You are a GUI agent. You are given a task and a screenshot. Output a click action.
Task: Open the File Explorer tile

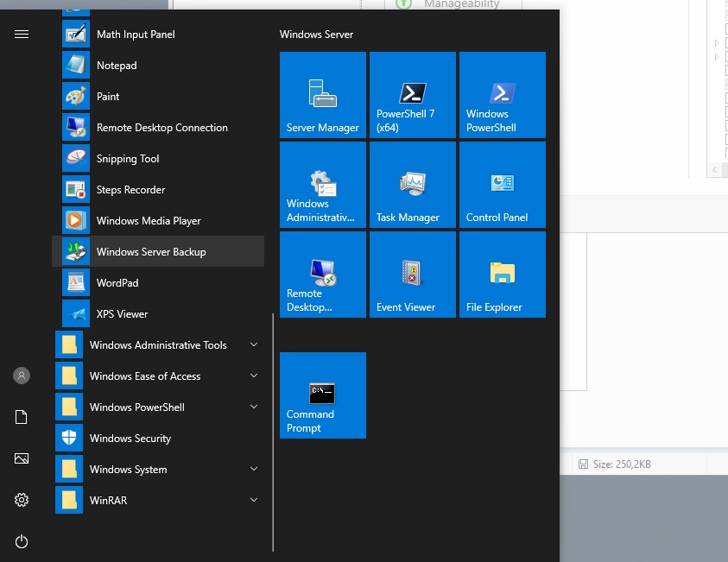click(503, 275)
